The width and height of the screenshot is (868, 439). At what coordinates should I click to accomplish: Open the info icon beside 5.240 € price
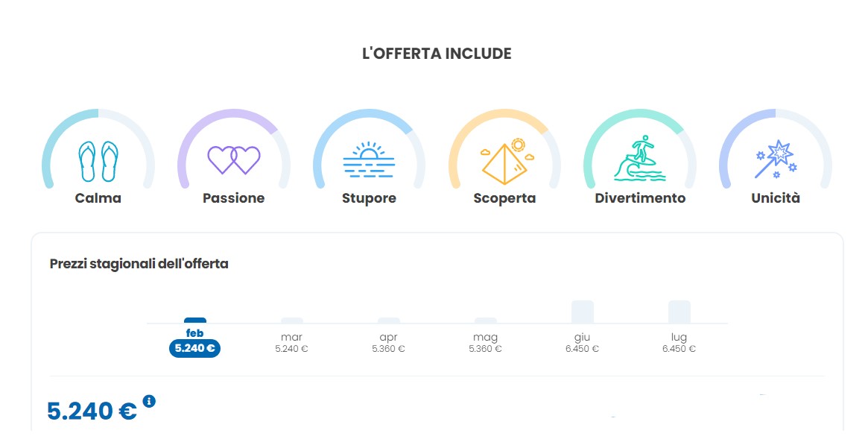click(149, 401)
